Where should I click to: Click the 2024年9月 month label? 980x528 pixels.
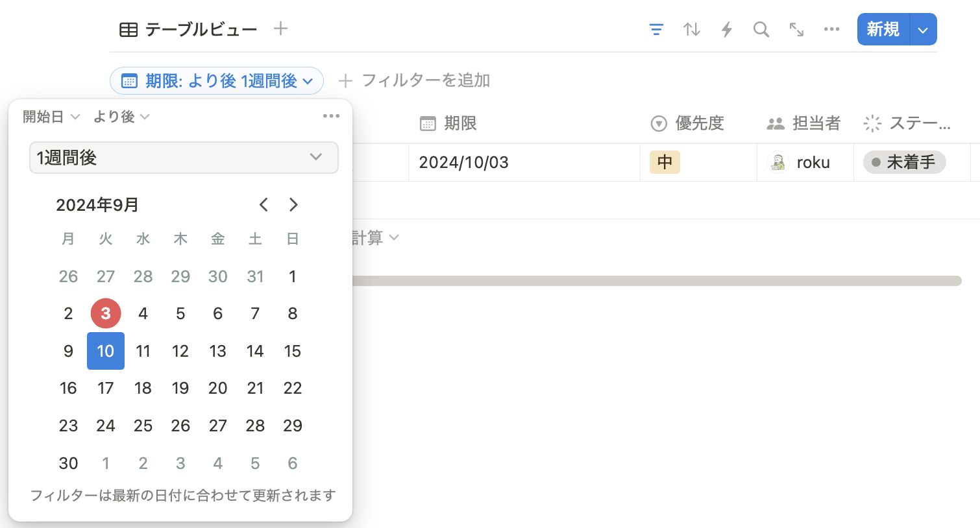tap(97, 205)
